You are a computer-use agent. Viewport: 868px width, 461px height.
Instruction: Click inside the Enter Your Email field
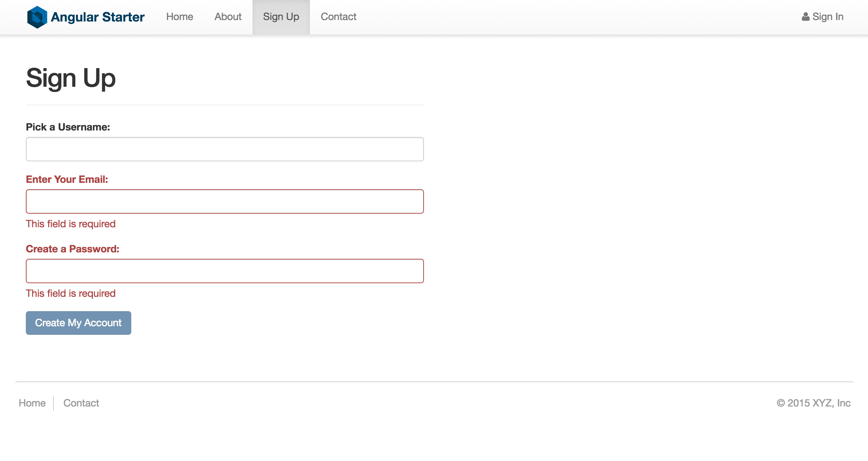tap(225, 201)
